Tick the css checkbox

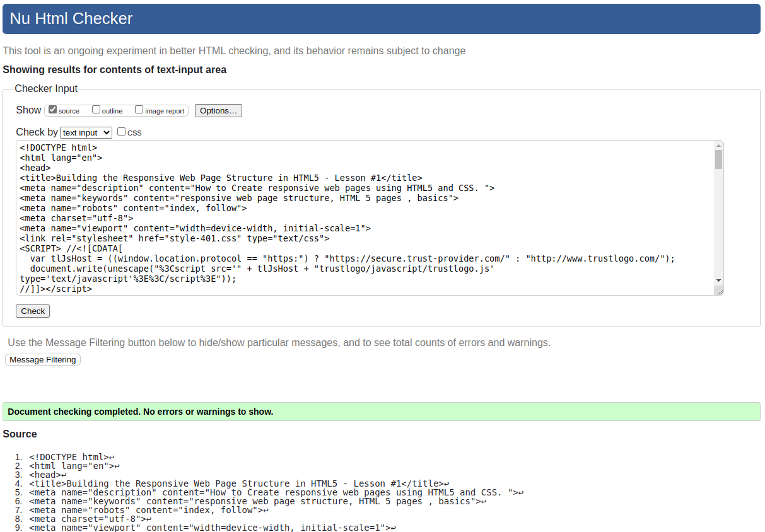[x=122, y=132]
